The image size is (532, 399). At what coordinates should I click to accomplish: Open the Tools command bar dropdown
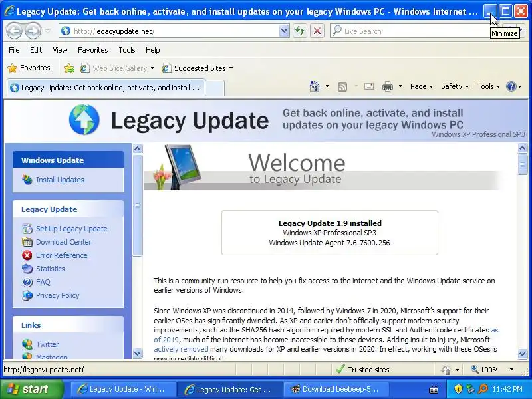[489, 86]
